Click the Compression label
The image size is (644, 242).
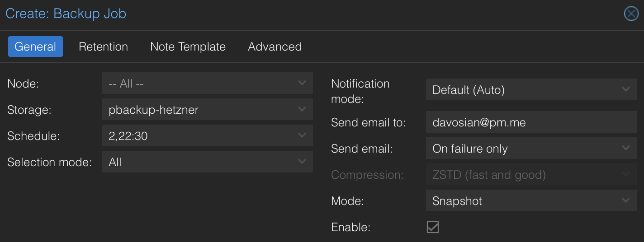click(x=367, y=175)
